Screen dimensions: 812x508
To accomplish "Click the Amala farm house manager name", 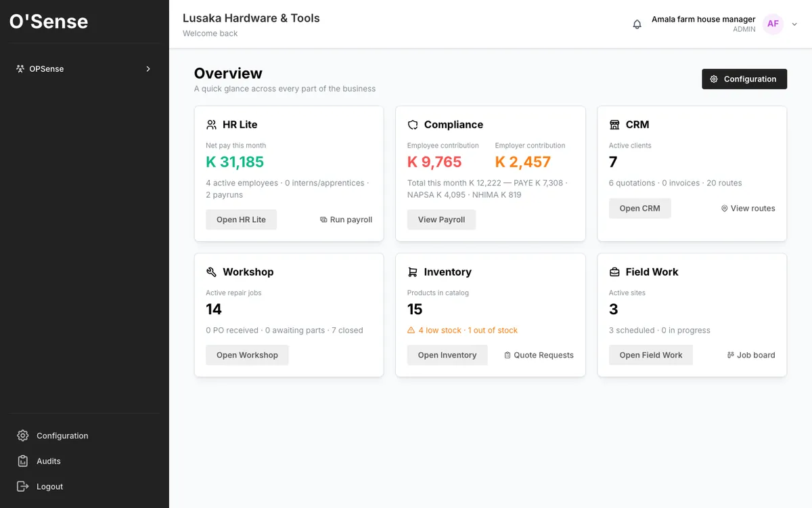I will (x=703, y=19).
